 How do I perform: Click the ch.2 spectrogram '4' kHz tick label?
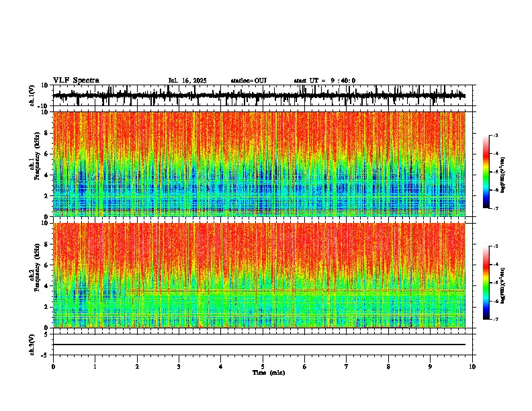pos(46,286)
